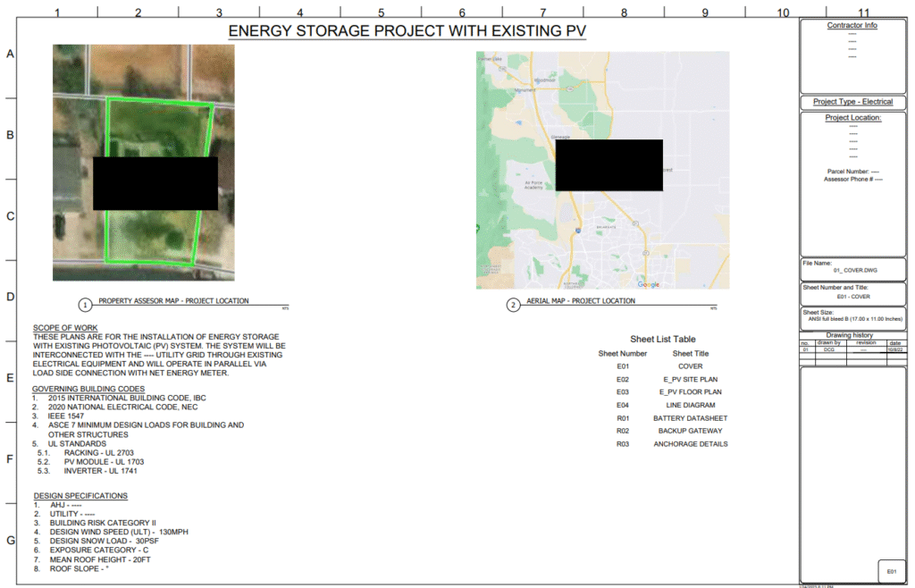
Task: Click 'Project Type - Electrical' in title block
Action: pos(852,102)
